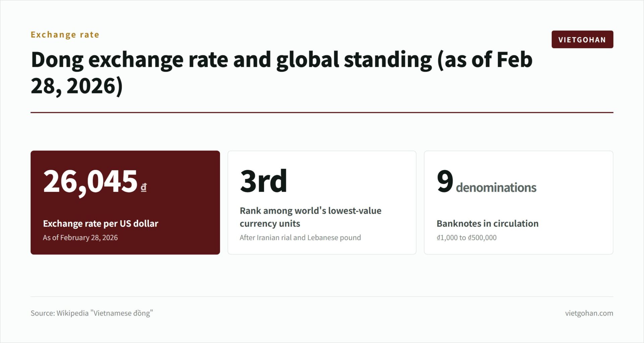The width and height of the screenshot is (644, 343).
Task: Click the VIETGOHAN brand badge
Action: point(582,40)
